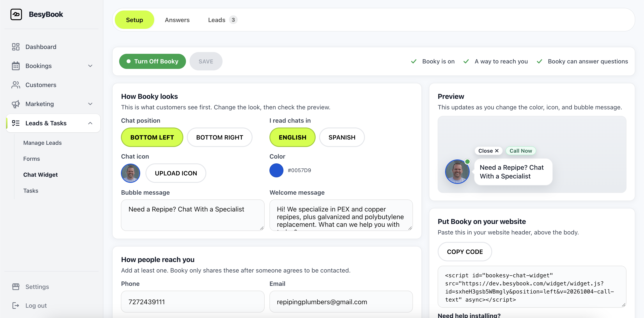Click the Chat icon avatar thumbnail
The width and height of the screenshot is (644, 318).
click(131, 173)
